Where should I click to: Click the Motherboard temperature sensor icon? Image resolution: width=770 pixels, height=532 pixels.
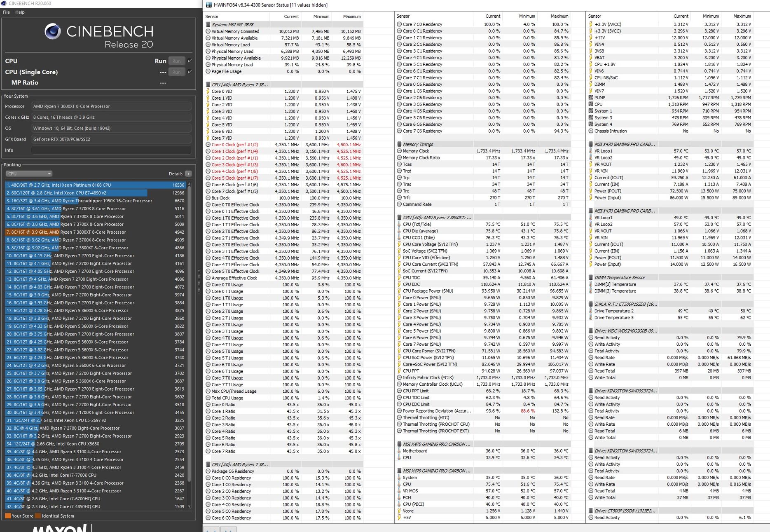399,451
